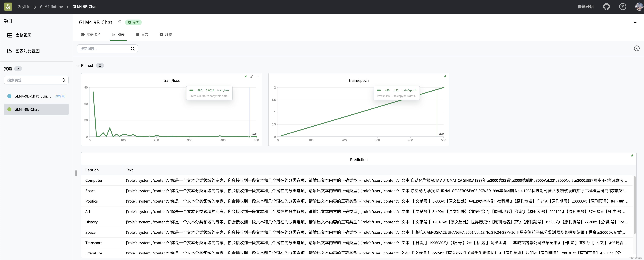Image resolution: width=644 pixels, height=260 pixels.
Task: Select GLM4-9B-Chat_Jun experiment
Action: [x=36, y=96]
